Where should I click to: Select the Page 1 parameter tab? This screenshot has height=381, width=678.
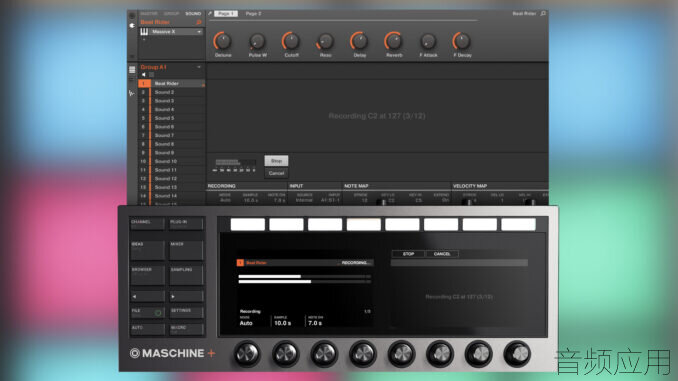point(226,13)
